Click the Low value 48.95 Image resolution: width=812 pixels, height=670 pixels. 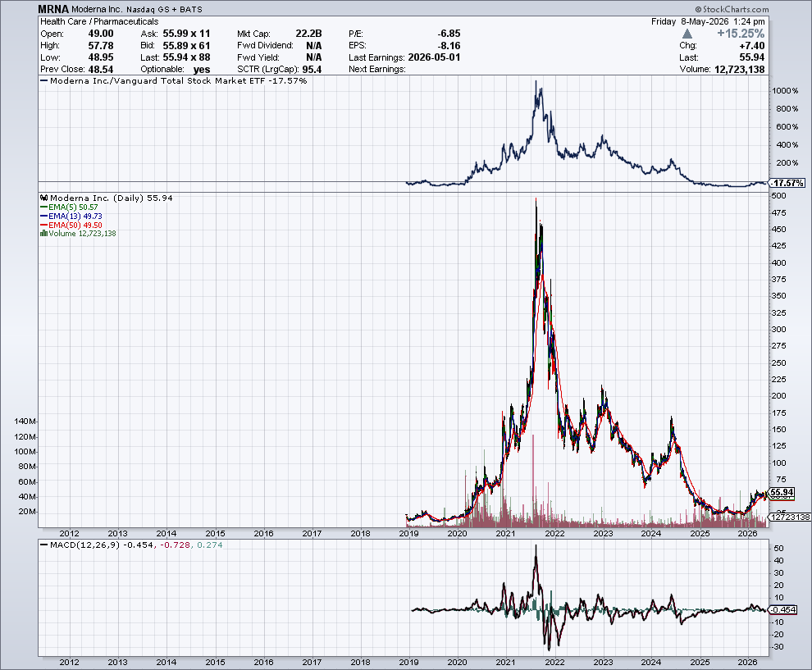click(x=100, y=57)
